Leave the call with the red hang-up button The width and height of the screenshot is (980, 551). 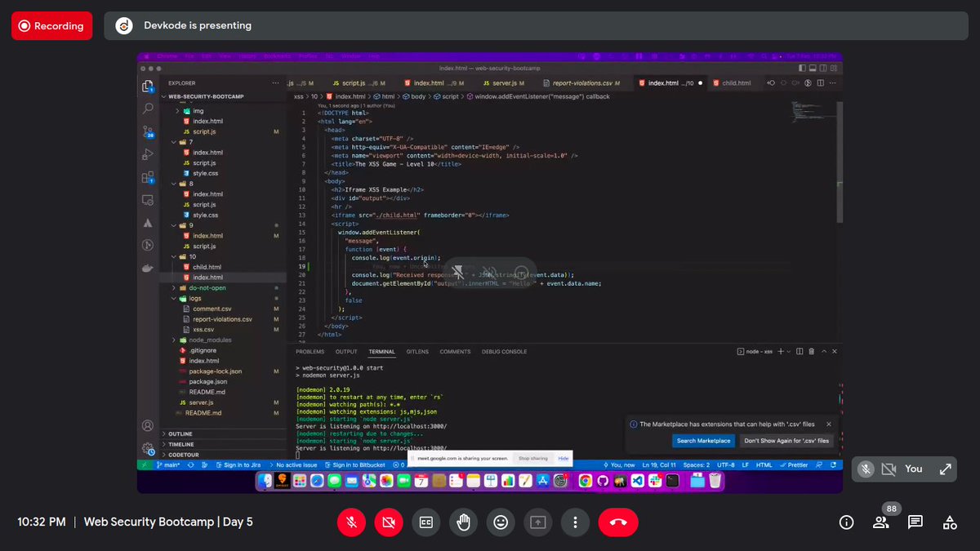pos(618,522)
